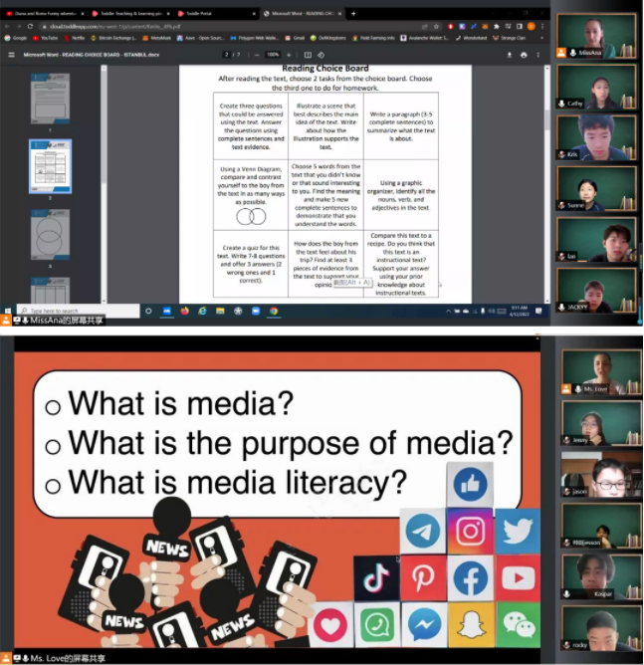
Task: Select rocky participant video tile
Action: point(601,628)
